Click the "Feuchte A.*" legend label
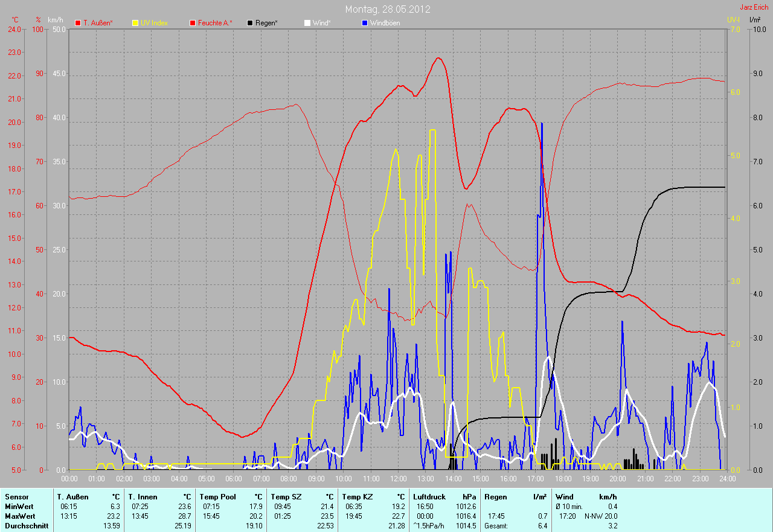 215,23
